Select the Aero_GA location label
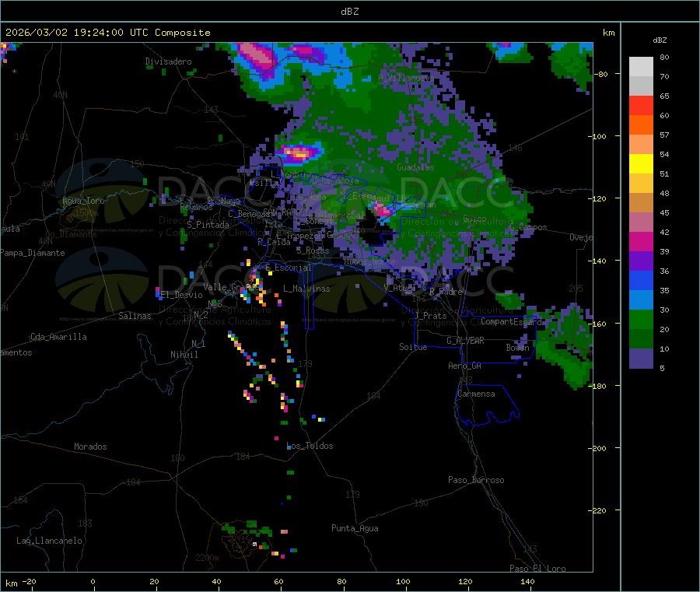The width and height of the screenshot is (700, 592). tap(464, 366)
